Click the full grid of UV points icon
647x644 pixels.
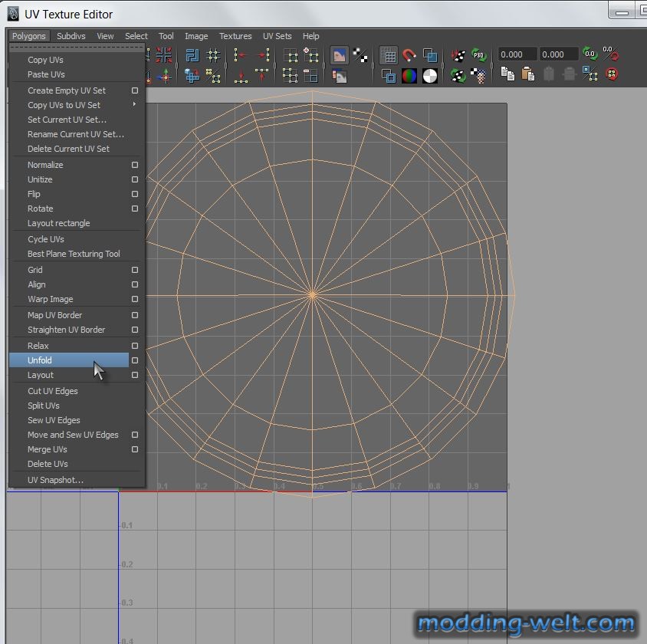[290, 76]
